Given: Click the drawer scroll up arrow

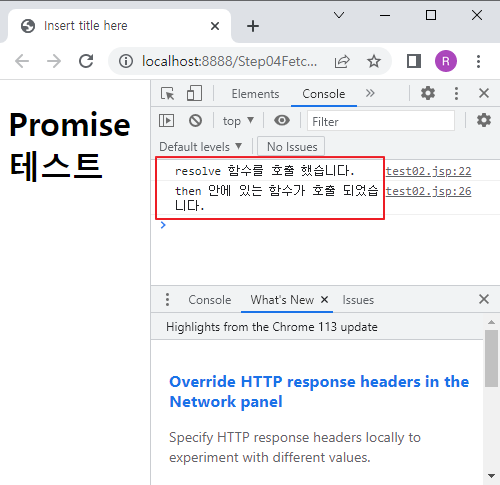Looking at the screenshot, I should 491,322.
